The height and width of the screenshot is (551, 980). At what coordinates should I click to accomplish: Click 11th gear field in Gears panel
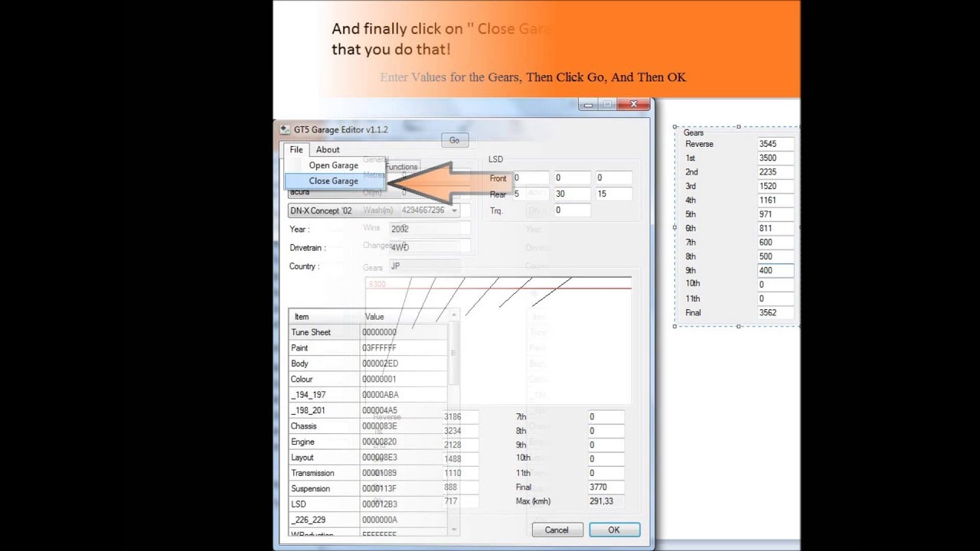pyautogui.click(x=775, y=298)
